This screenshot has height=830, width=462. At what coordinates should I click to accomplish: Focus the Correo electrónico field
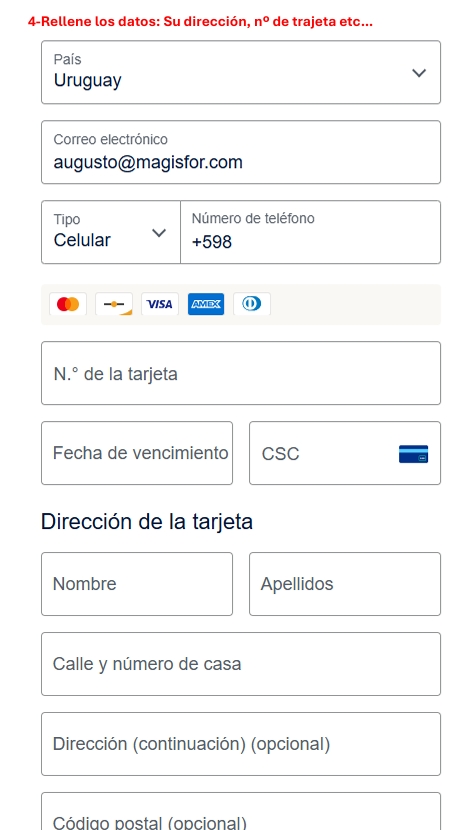(x=241, y=152)
